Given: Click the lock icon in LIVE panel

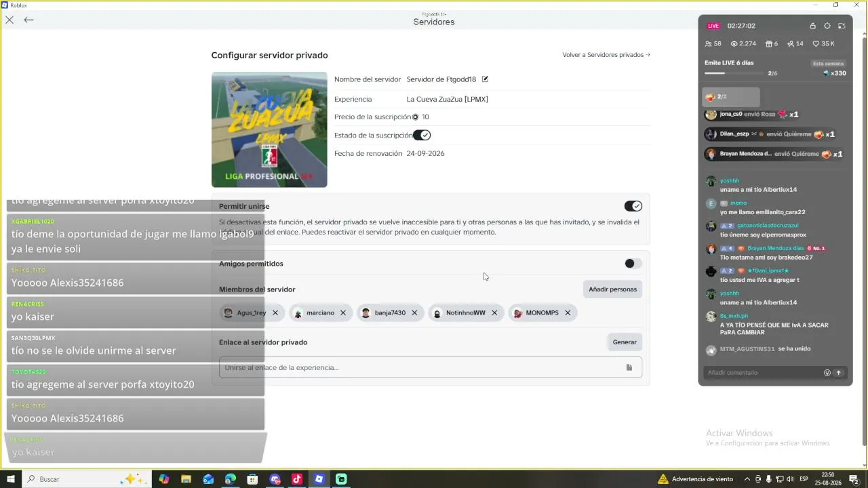Looking at the screenshot, I should click(x=812, y=26).
